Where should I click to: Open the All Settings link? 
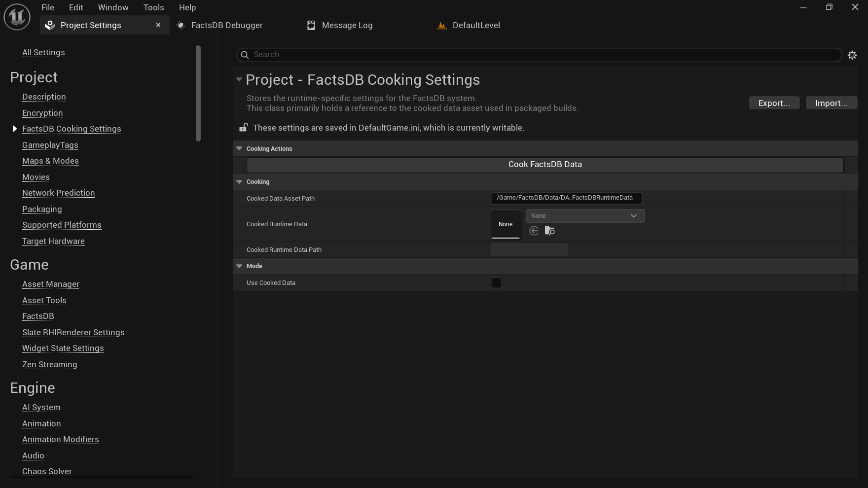pos(43,53)
